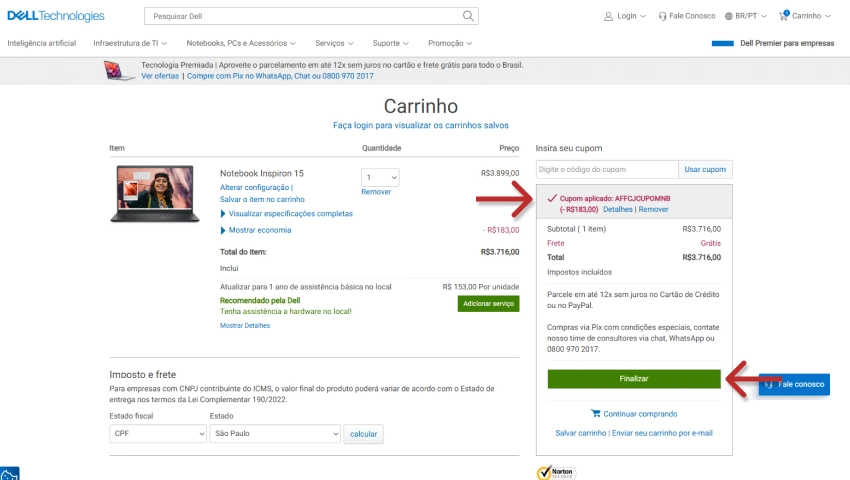Viewport: 850px width, 480px height.
Task: Remove the applied coupon via Remover
Action: click(653, 209)
